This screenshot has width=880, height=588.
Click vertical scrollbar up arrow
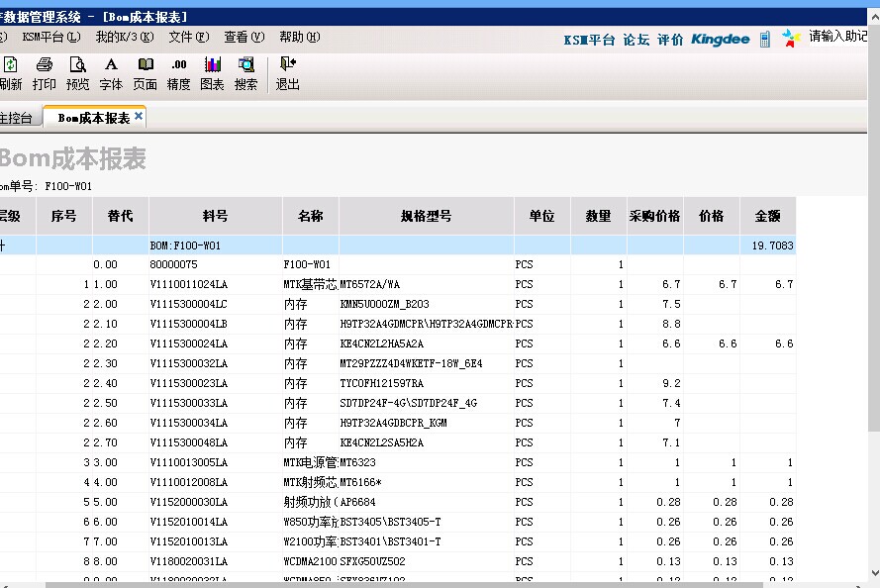(x=874, y=16)
